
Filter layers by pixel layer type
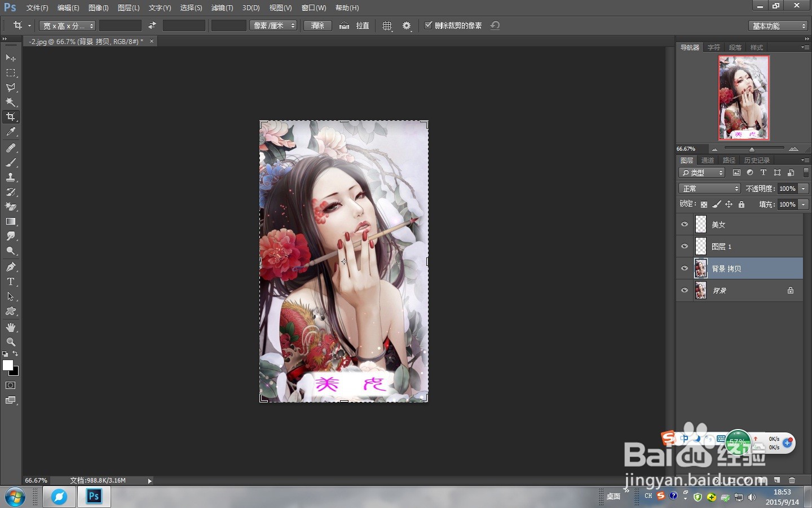pyautogui.click(x=736, y=173)
